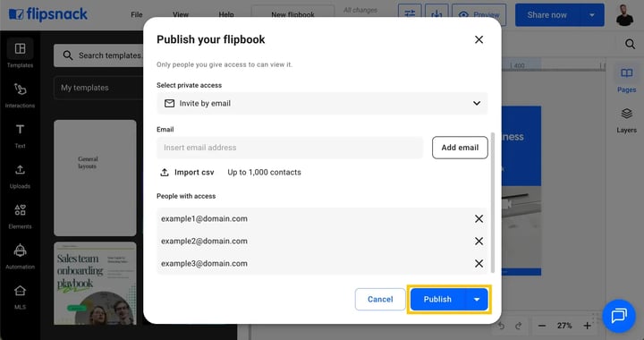Image resolution: width=644 pixels, height=340 pixels.
Task: Click the Cancel button
Action: click(x=380, y=300)
